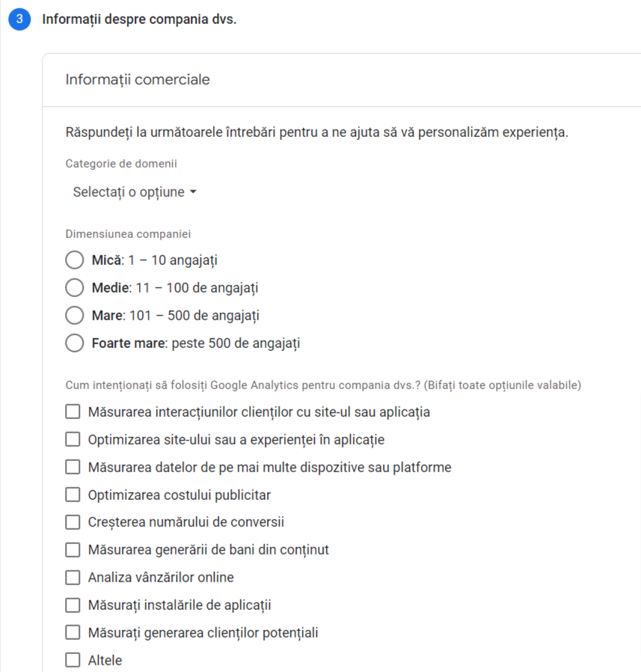Check Măsurarea interacțiunilor clienților cu site-ul
The width and height of the screenshot is (641, 672).
(73, 411)
